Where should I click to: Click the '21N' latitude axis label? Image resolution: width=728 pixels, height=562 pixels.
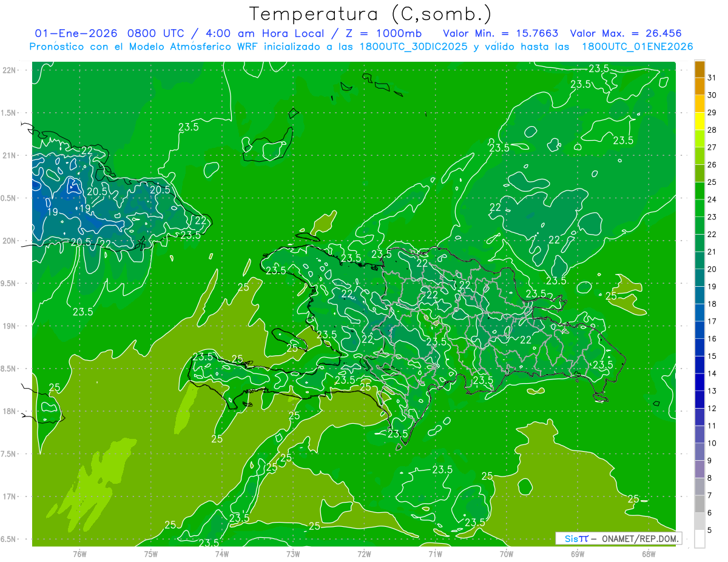tap(9, 155)
